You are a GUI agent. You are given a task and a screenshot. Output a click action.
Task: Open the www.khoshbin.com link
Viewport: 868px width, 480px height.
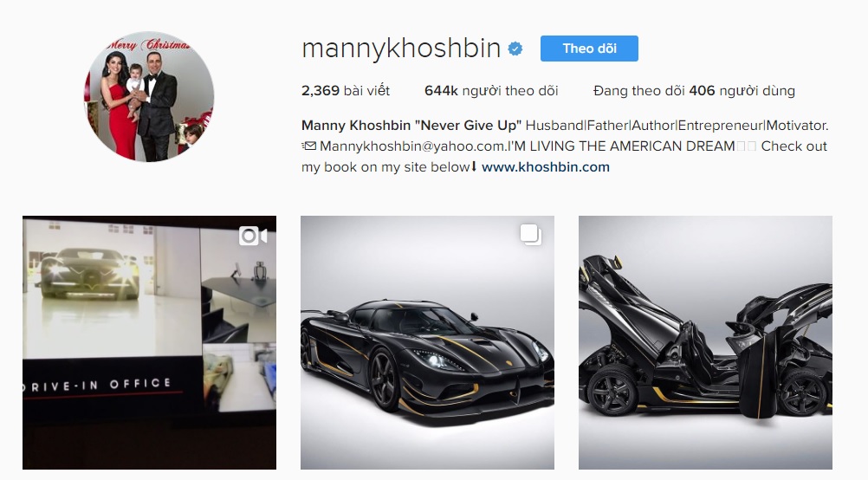click(545, 166)
